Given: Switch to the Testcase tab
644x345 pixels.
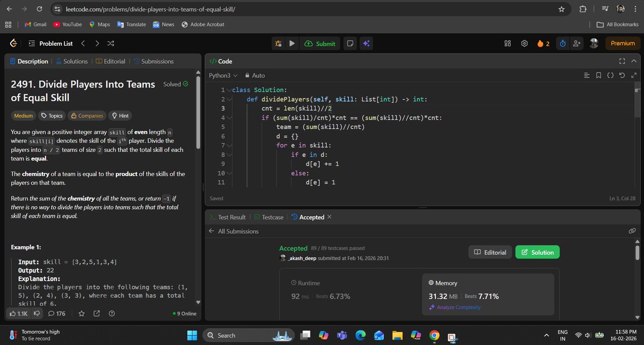Looking at the screenshot, I should (268, 217).
